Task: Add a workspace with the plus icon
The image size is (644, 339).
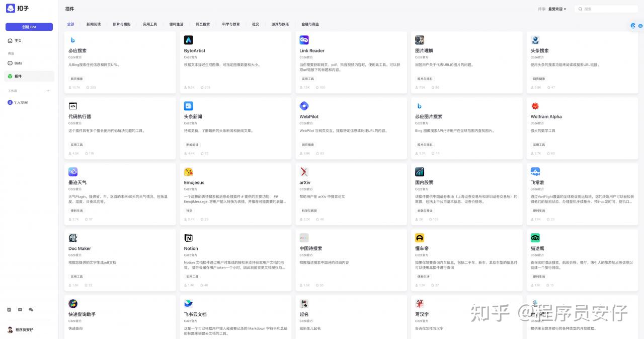Action: pos(48,91)
